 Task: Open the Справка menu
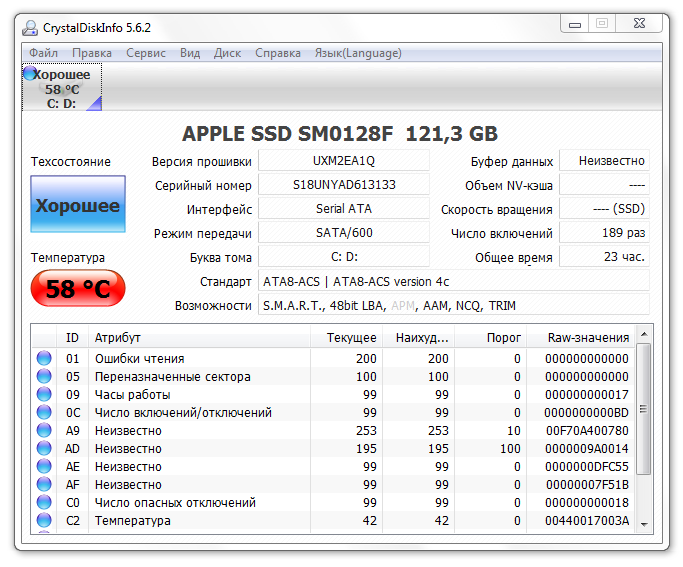pos(278,53)
